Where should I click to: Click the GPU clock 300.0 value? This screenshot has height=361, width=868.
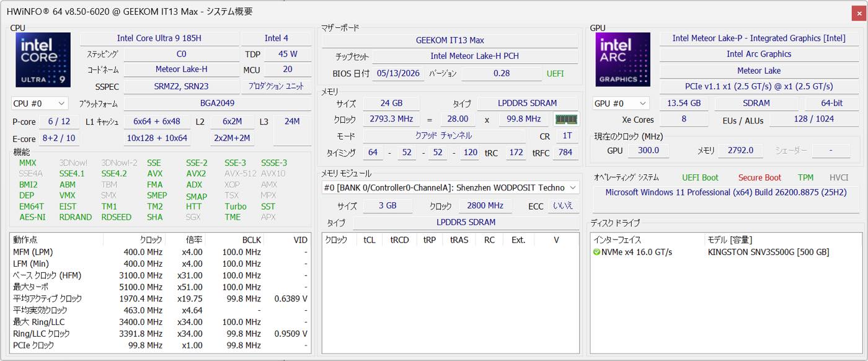click(648, 150)
